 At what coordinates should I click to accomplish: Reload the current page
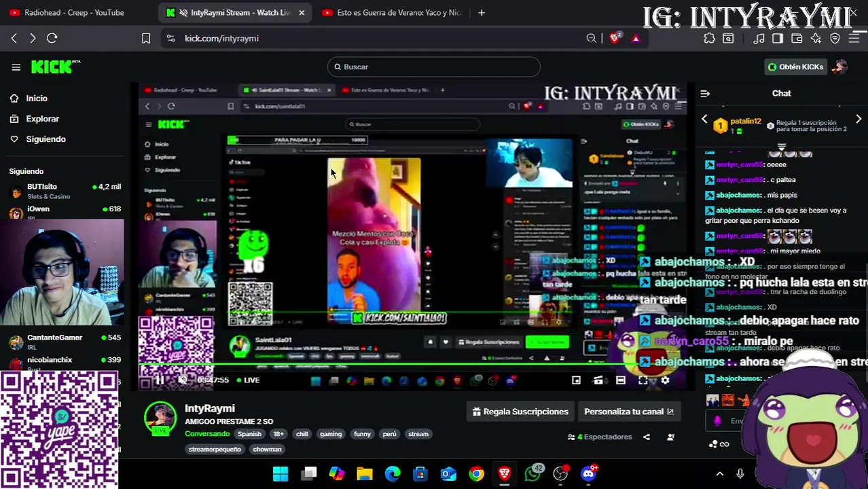[x=52, y=38]
